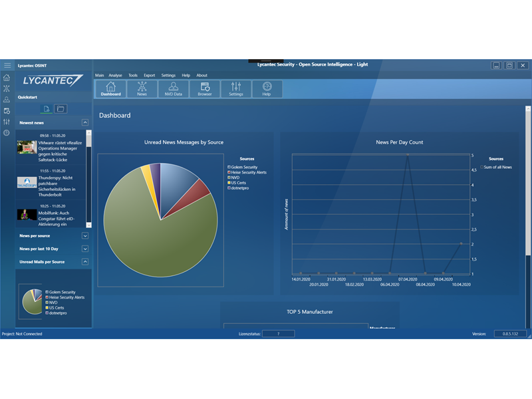Collapse the Unread Mails per Source section

(x=85, y=261)
